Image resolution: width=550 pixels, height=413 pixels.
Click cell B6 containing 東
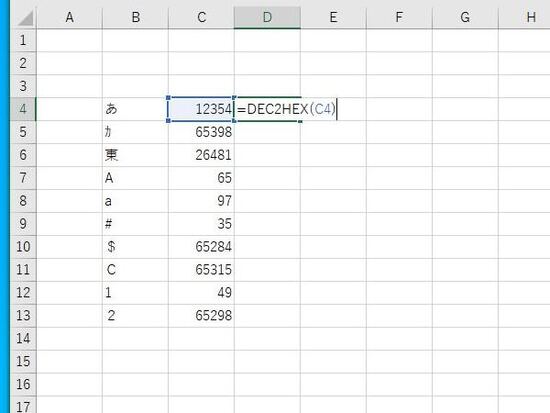pos(135,155)
